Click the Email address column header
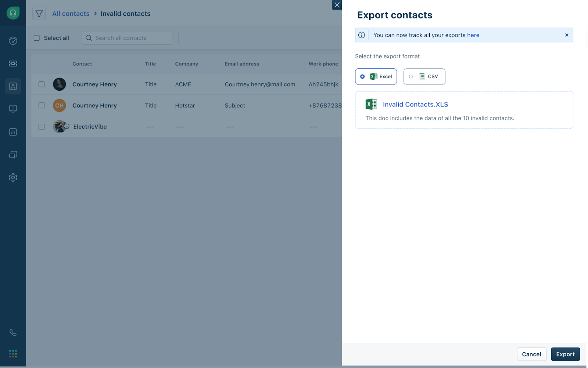Viewport: 588px width, 368px height. 242,64
